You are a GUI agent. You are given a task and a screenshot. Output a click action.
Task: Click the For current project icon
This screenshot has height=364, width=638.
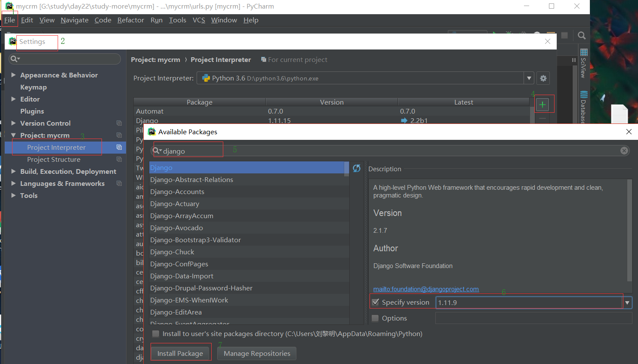click(264, 59)
